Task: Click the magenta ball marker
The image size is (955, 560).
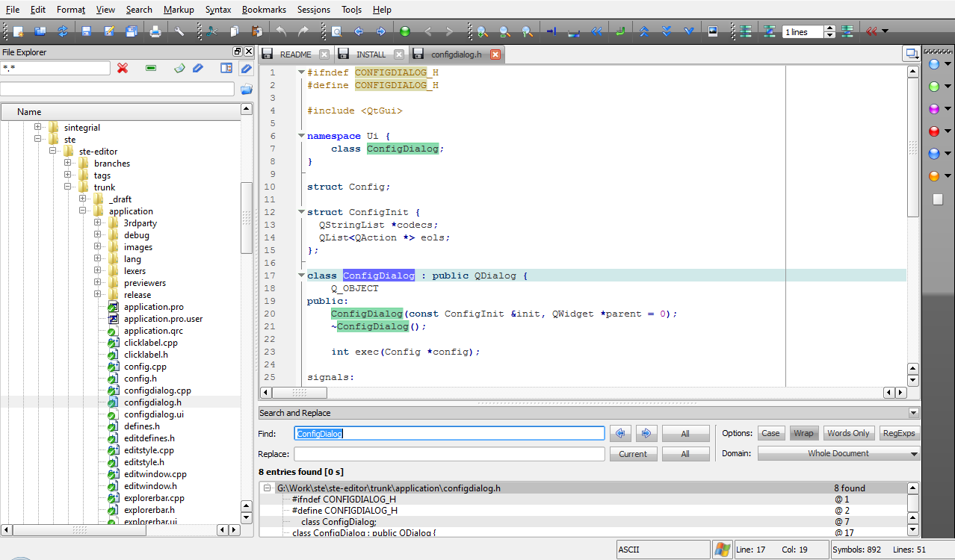Action: pyautogui.click(x=933, y=109)
